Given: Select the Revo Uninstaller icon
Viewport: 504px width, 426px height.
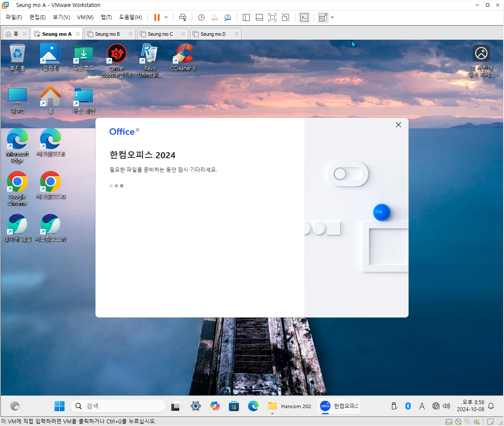Looking at the screenshot, I should 150,61.
